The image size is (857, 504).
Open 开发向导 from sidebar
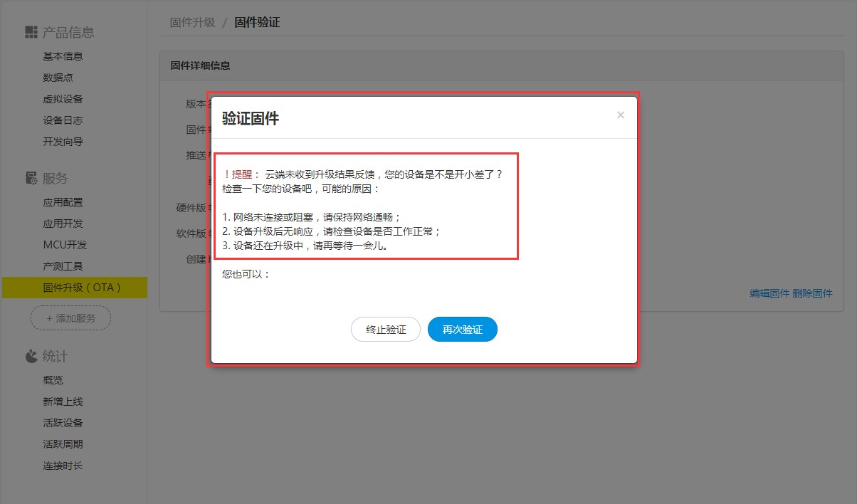(x=63, y=142)
